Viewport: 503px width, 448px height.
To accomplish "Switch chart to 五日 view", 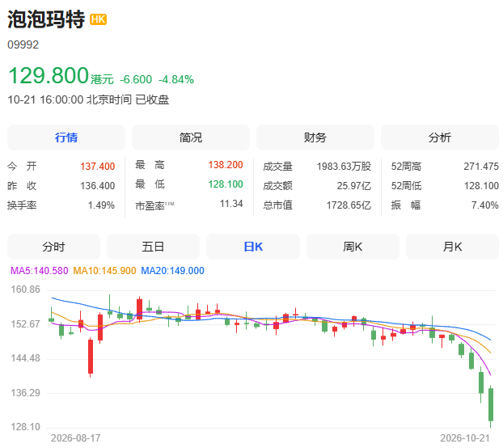I will pos(153,247).
